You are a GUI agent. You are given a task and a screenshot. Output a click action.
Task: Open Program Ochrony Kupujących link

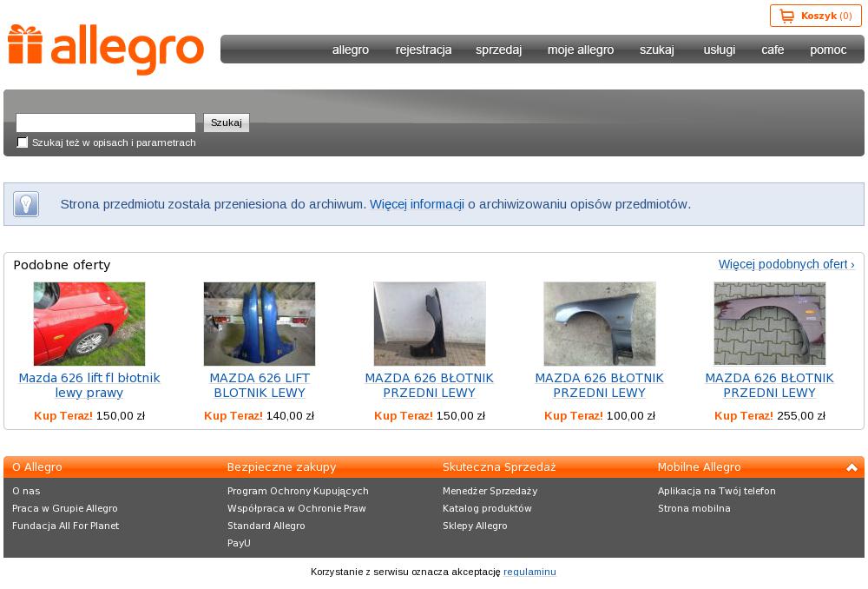(x=298, y=491)
